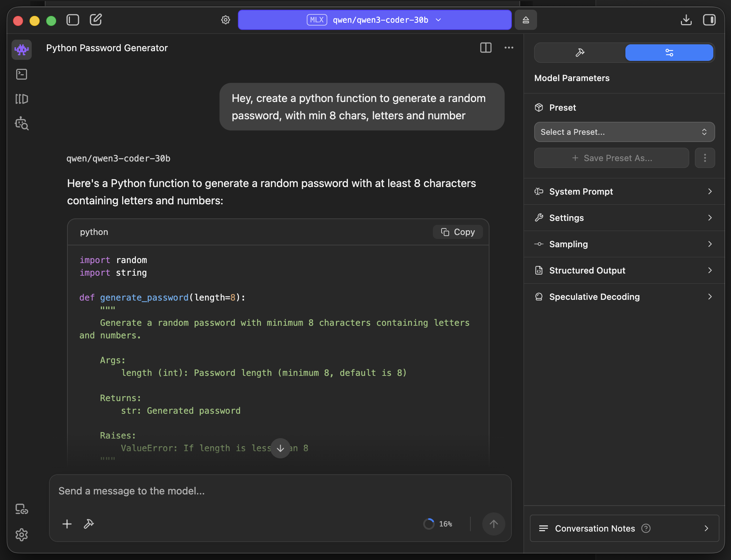Open the Discover model search view
Screen dimensions: 731x560
22,123
